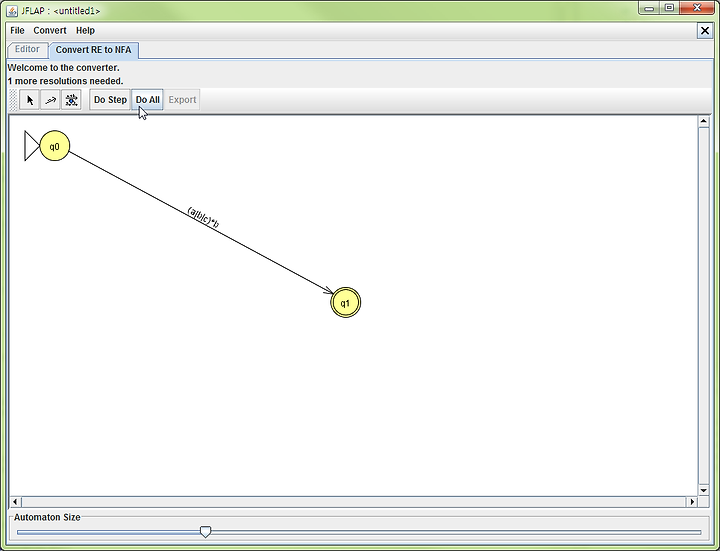Click the horizontal scrollbar right arrow

click(692, 502)
